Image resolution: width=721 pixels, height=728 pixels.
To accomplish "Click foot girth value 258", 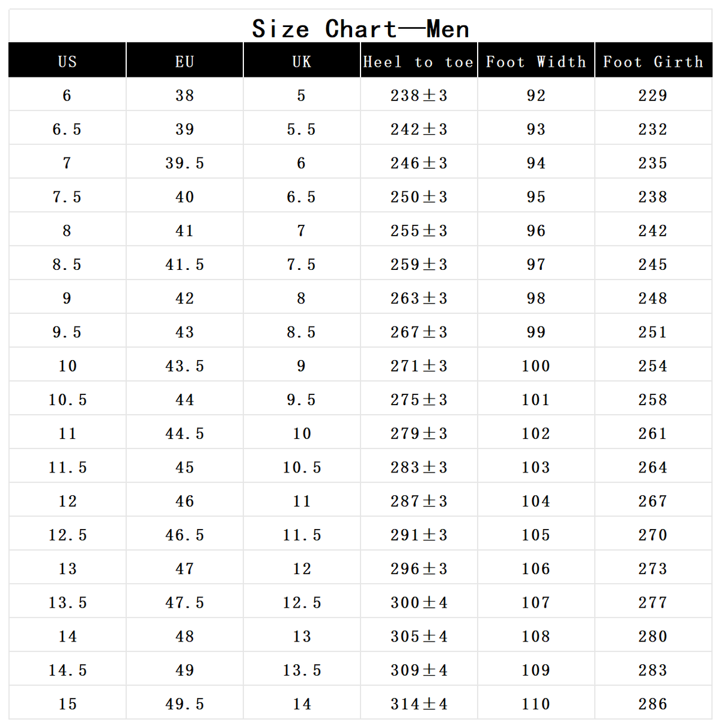I will point(653,399).
